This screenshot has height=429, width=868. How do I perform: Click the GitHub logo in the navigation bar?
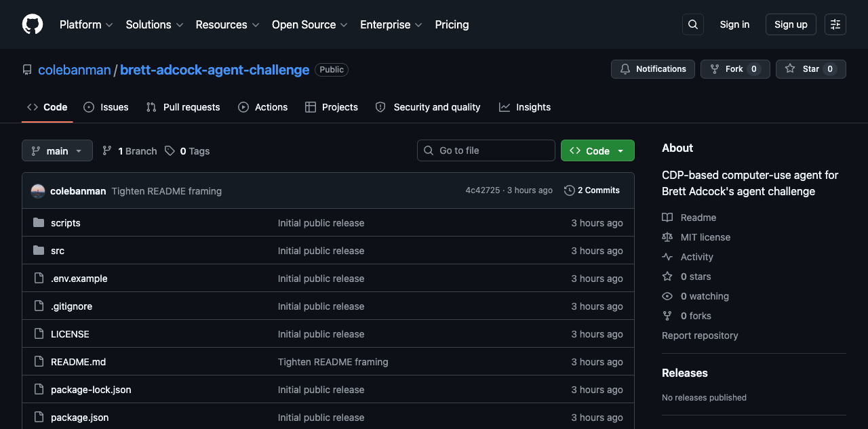pos(32,24)
